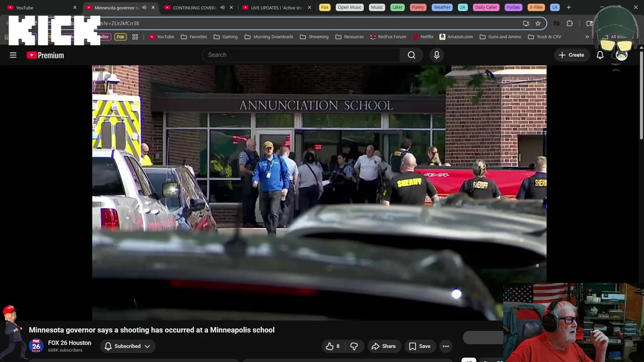
Task: Open the Funny tab group
Action: (418, 7)
